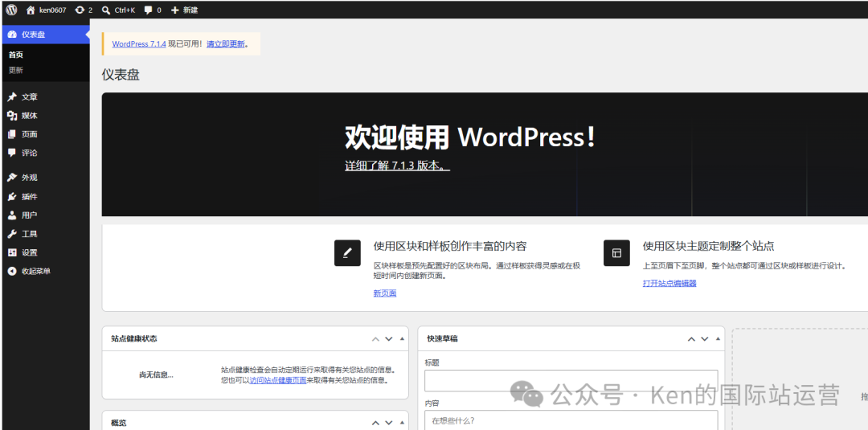Open 设置 menu label
This screenshot has width=868, height=430.
[x=30, y=252]
